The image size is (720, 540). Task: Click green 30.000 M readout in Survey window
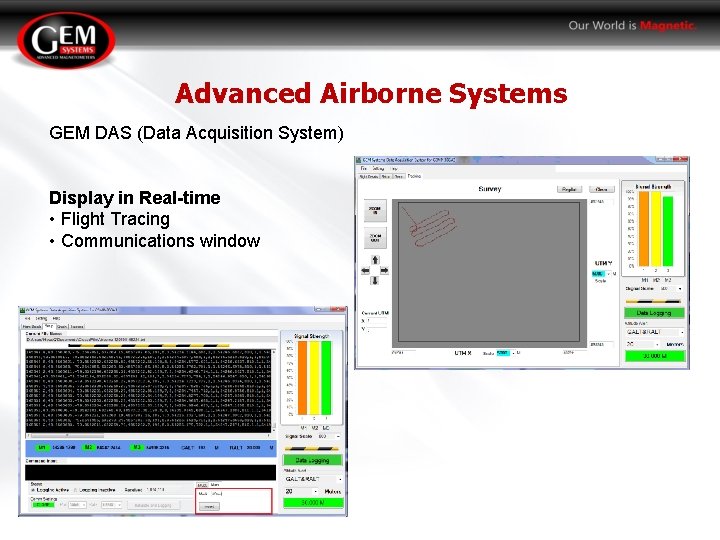(x=655, y=356)
